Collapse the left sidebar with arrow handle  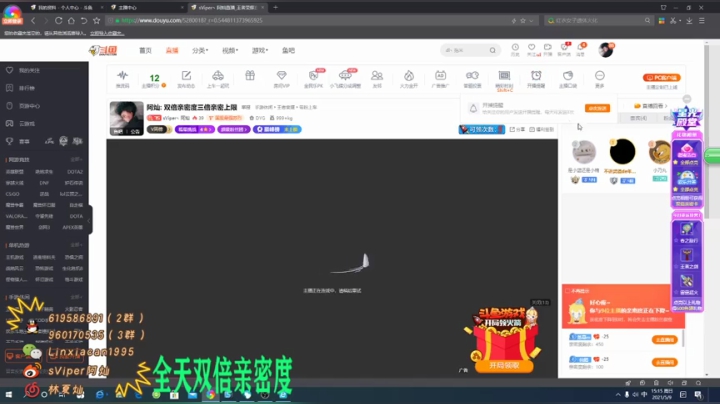90,220
